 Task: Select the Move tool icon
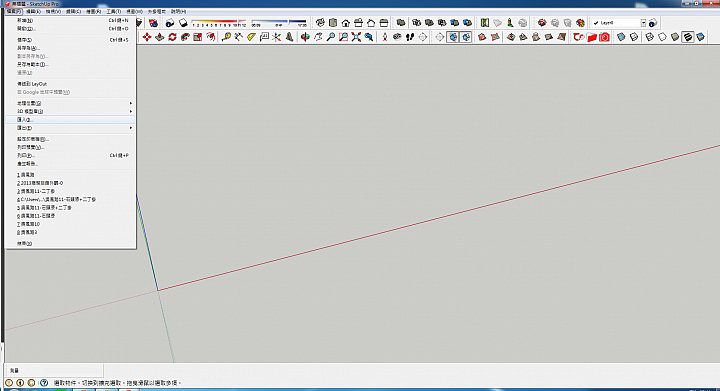coord(147,37)
